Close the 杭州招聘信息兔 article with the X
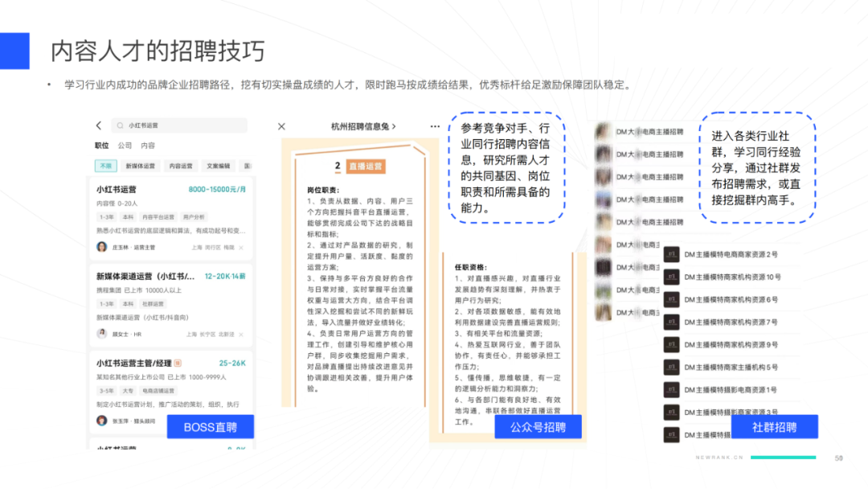 [x=282, y=126]
